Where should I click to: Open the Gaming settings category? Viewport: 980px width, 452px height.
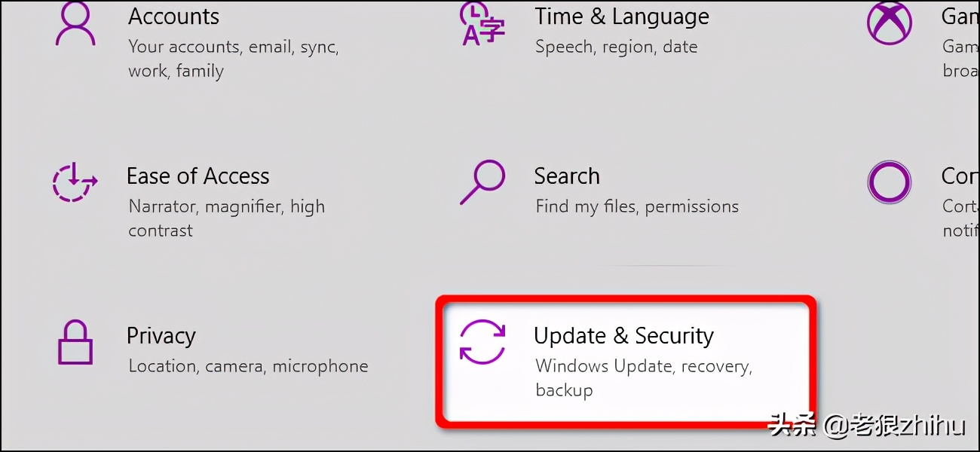click(957, 16)
